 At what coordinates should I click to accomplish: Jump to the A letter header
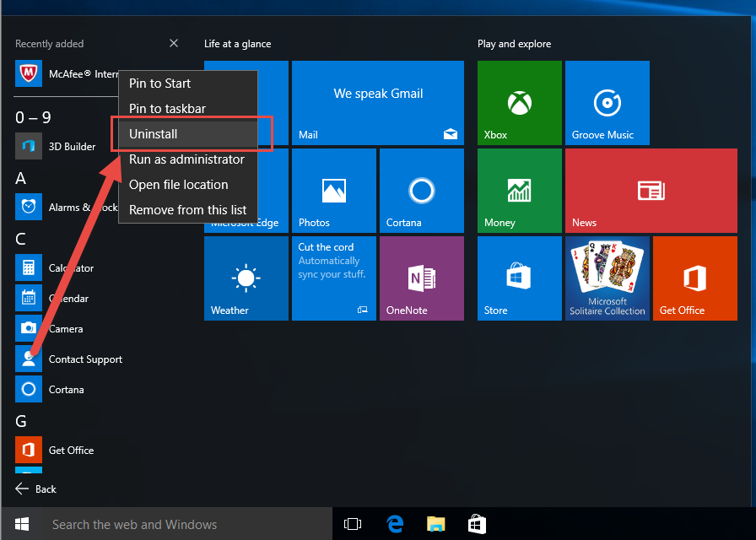click(x=21, y=178)
